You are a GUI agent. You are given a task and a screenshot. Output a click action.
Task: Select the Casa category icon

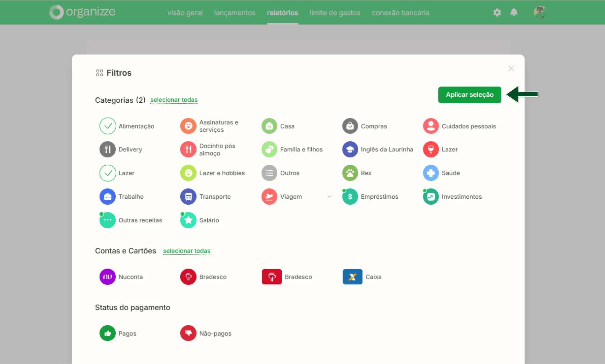(x=269, y=126)
